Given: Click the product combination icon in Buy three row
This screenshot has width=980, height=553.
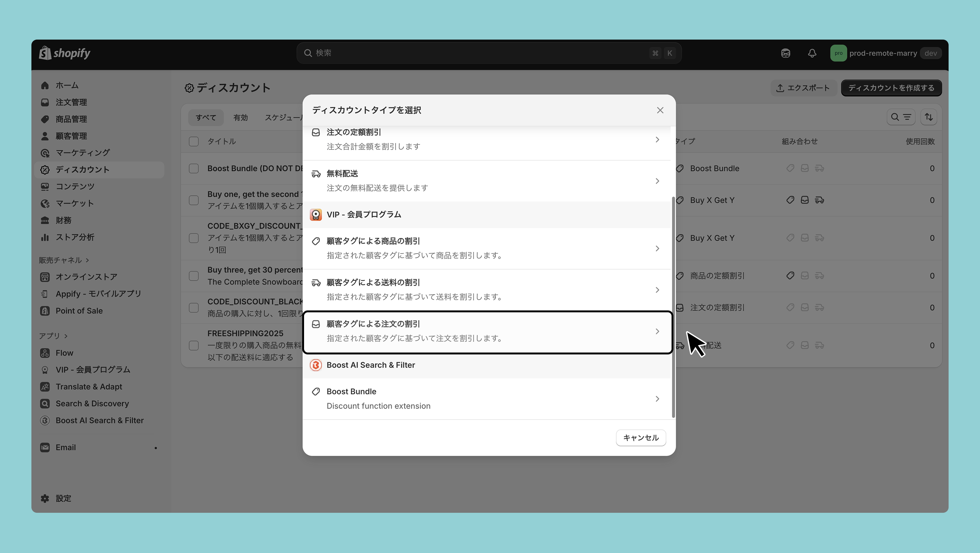Looking at the screenshot, I should point(790,276).
